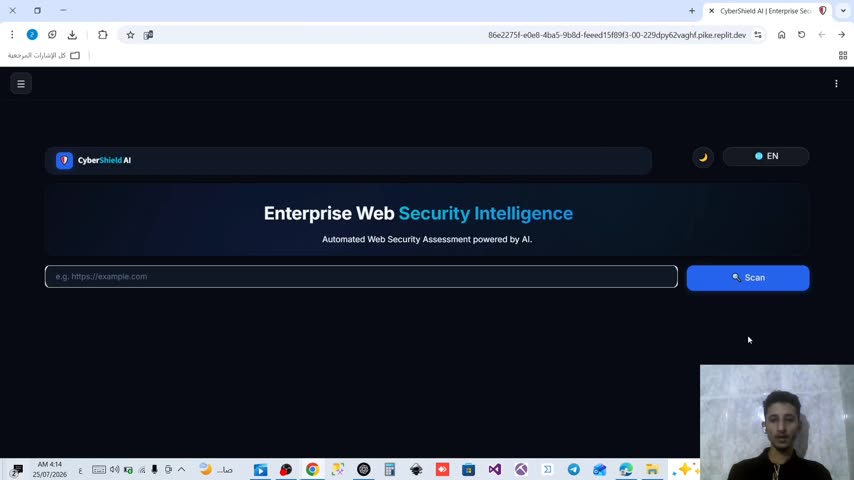Click the CyberShield AI shield logo
854x480 pixels.
tap(64, 160)
